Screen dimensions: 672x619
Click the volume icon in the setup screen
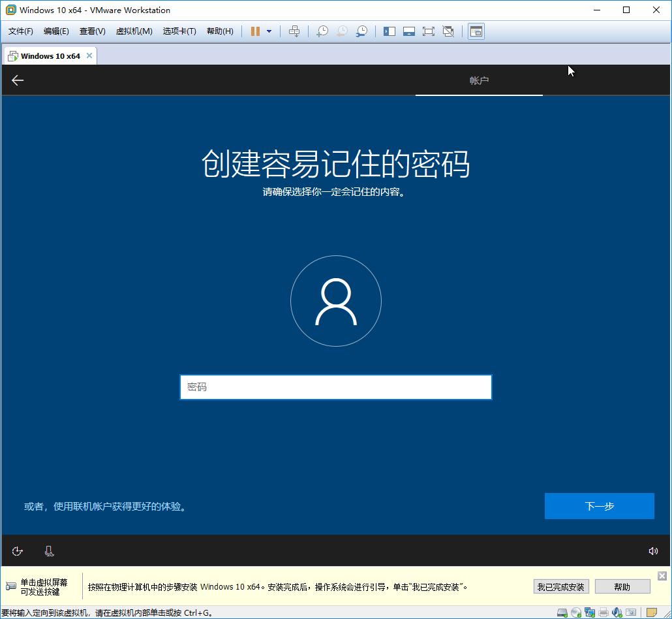[654, 550]
